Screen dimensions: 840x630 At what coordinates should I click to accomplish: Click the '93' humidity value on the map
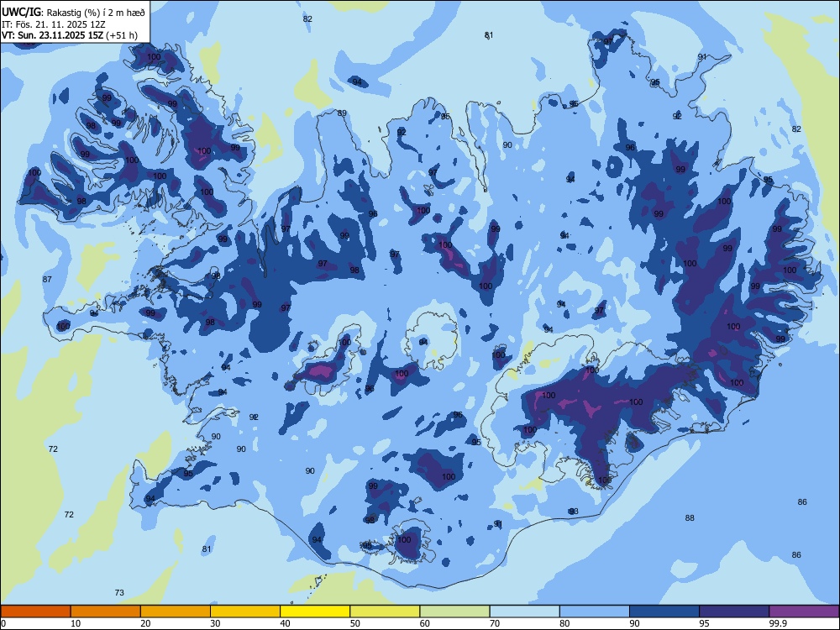pos(574,512)
